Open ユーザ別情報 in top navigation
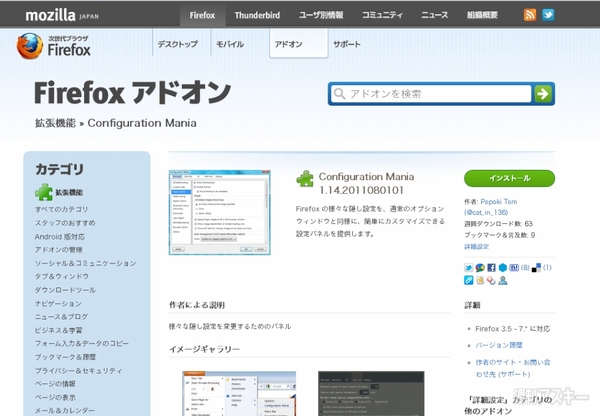600x416 pixels. 321,15
